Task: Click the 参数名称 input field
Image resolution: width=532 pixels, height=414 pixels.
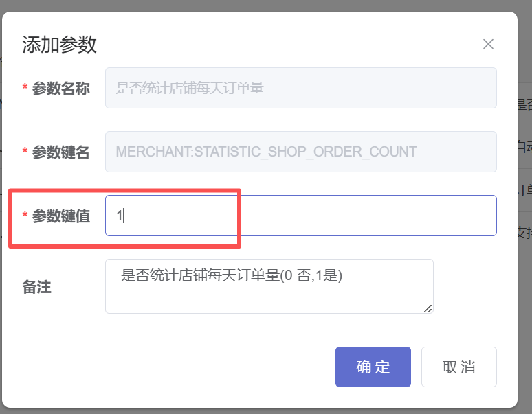Action: point(300,88)
